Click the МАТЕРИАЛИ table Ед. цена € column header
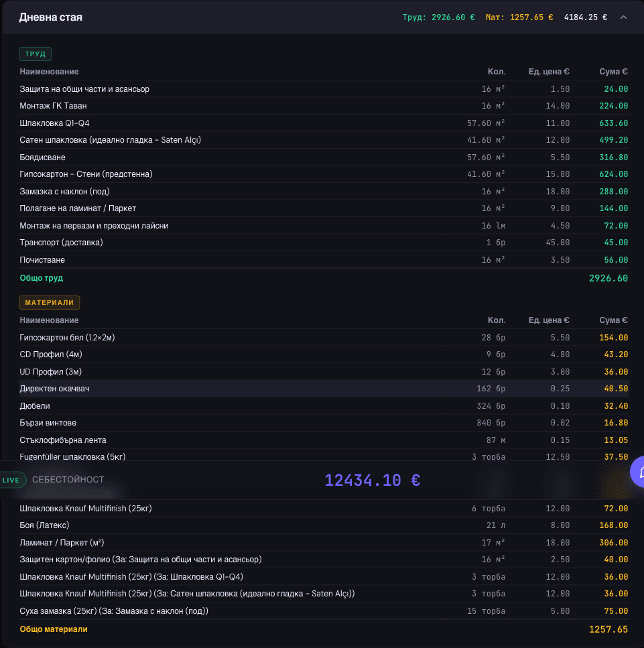 coord(549,320)
